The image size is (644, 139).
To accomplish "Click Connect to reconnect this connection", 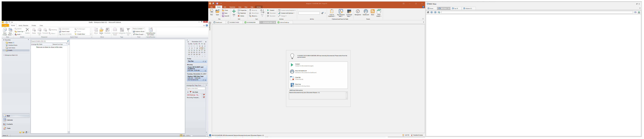I will point(297,65).
